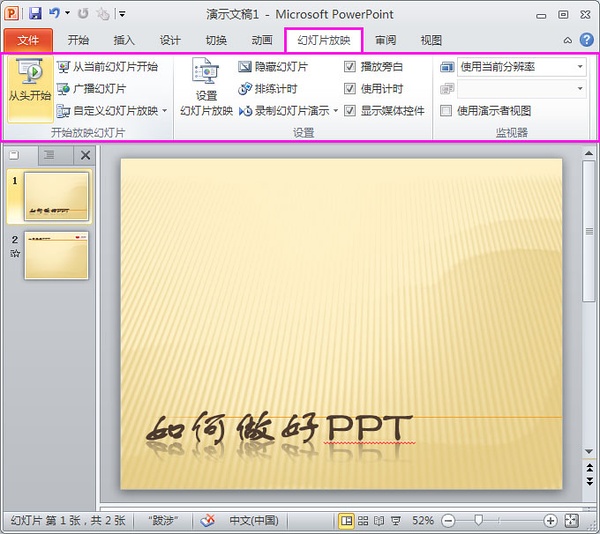Uncheck the 使用计时 checkbox
Viewport: 600px width, 534px height.
pyautogui.click(x=349, y=89)
